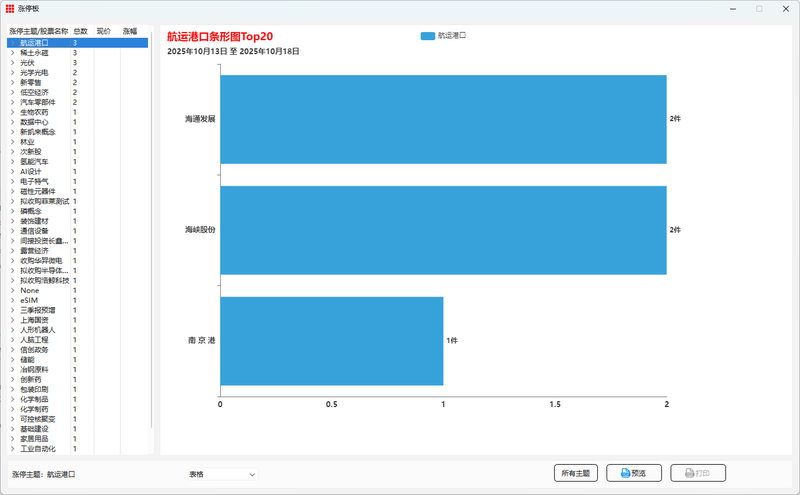
Task: Expand the 光学光电 row chevron
Action: [13, 72]
